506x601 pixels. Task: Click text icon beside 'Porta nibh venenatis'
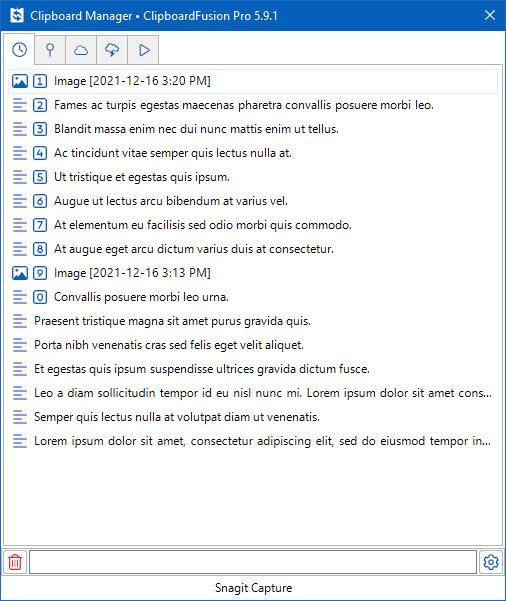[x=20, y=345]
